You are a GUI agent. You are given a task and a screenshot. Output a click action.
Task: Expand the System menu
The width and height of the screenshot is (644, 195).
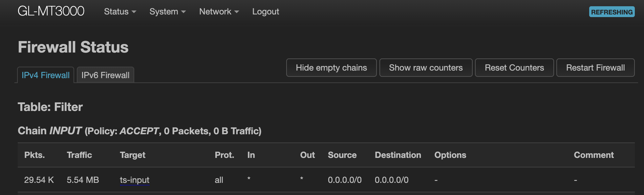click(167, 12)
